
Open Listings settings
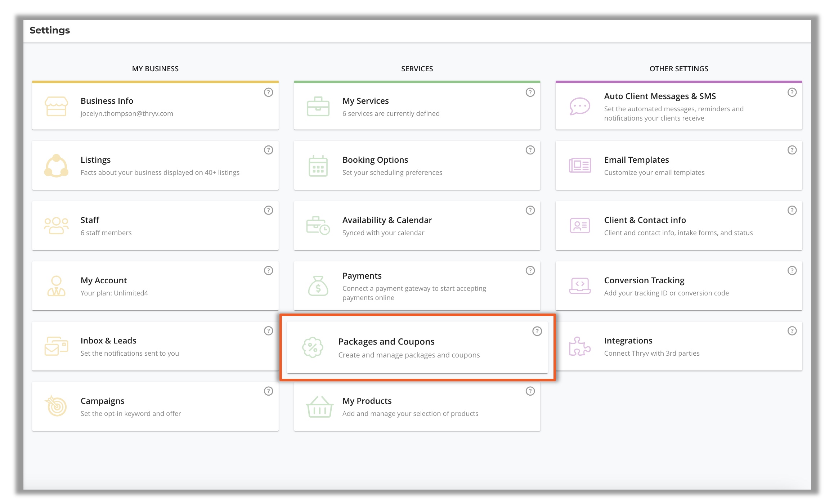155,166
